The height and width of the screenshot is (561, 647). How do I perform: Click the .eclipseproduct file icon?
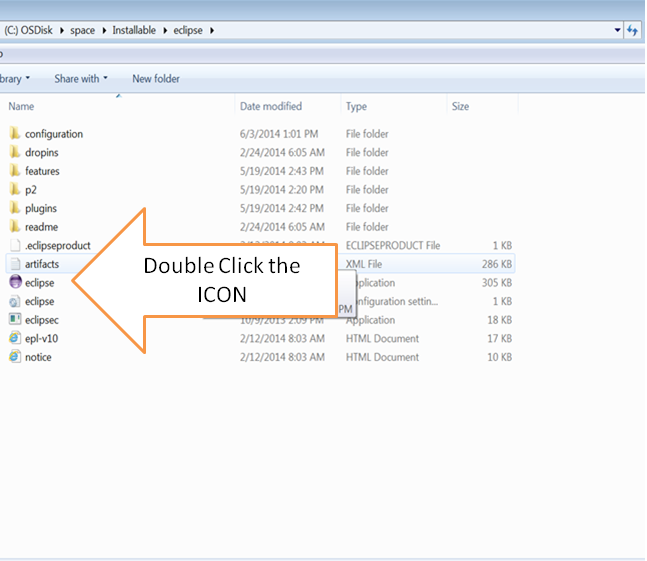(15, 245)
